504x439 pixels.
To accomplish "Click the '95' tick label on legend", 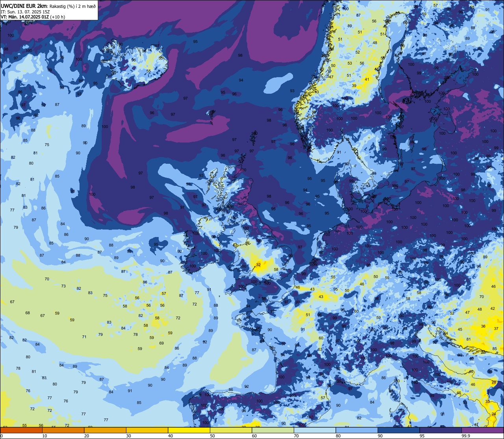I will point(422,436).
